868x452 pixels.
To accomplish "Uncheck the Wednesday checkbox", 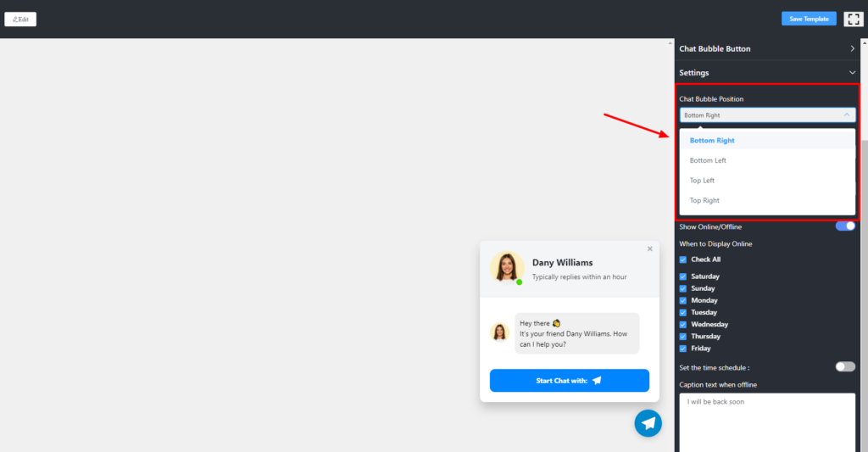I will [x=683, y=325].
